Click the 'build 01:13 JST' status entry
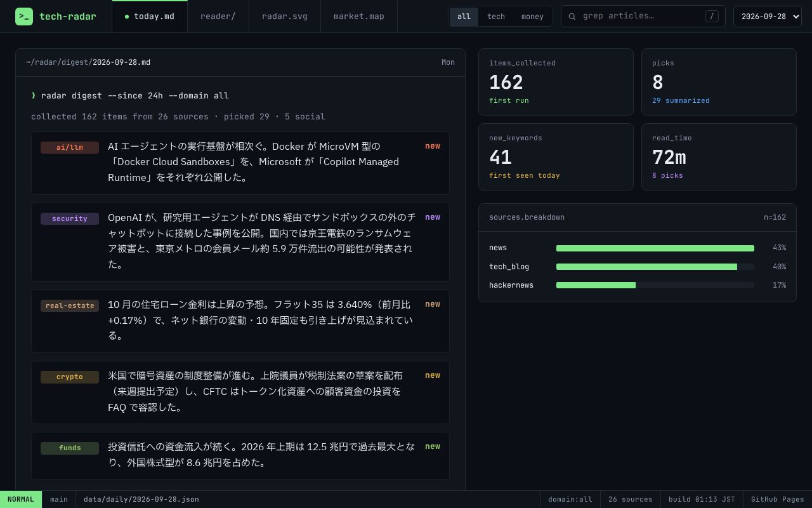 point(702,499)
